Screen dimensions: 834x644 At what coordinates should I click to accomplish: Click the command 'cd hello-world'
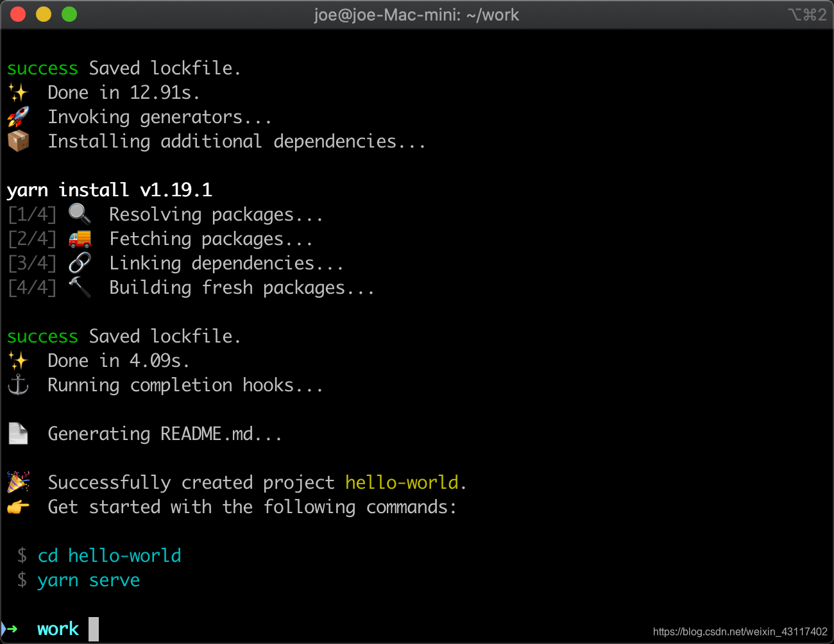click(x=110, y=555)
